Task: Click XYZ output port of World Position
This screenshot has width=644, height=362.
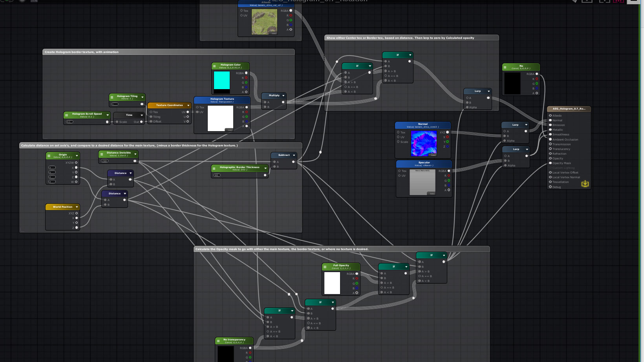Action: coord(76,213)
